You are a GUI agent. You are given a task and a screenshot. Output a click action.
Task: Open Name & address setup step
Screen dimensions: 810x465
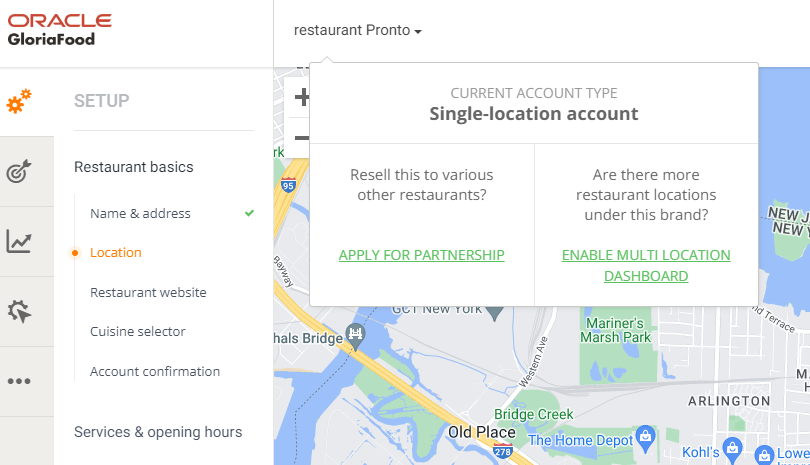[x=141, y=213]
